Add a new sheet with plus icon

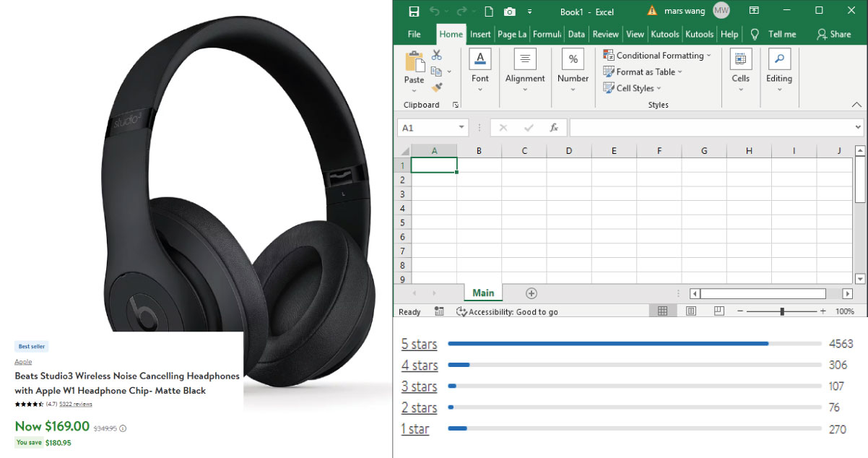[x=531, y=293]
